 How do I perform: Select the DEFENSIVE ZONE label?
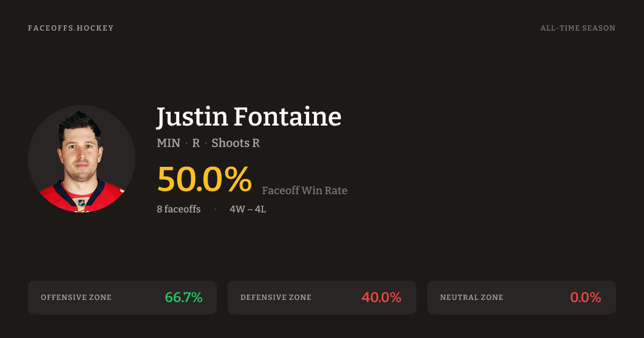coord(276,297)
